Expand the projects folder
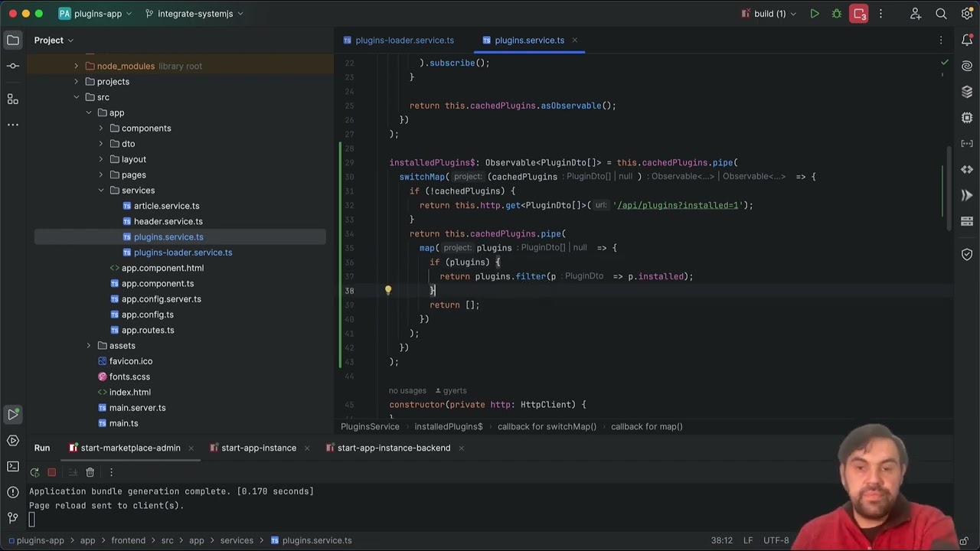Screen dimensions: 980x551 pyautogui.click(x=76, y=81)
